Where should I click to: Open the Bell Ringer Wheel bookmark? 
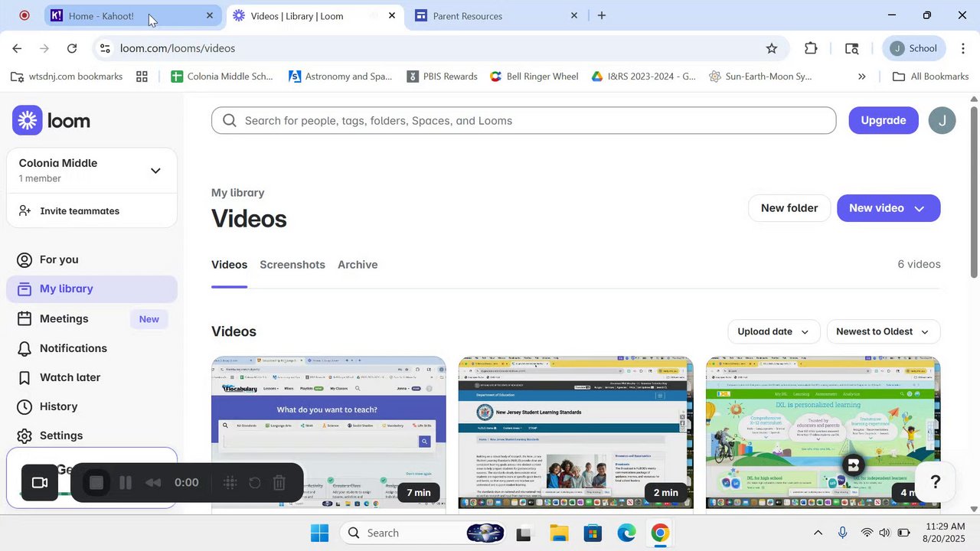[x=534, y=77]
